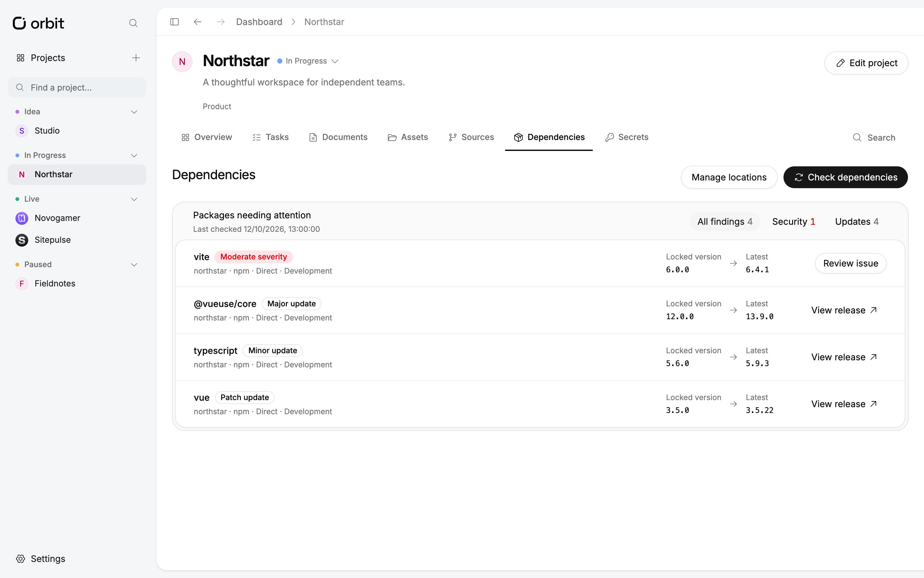Collapse the Idea group chevron
The image size is (924, 578).
point(134,112)
